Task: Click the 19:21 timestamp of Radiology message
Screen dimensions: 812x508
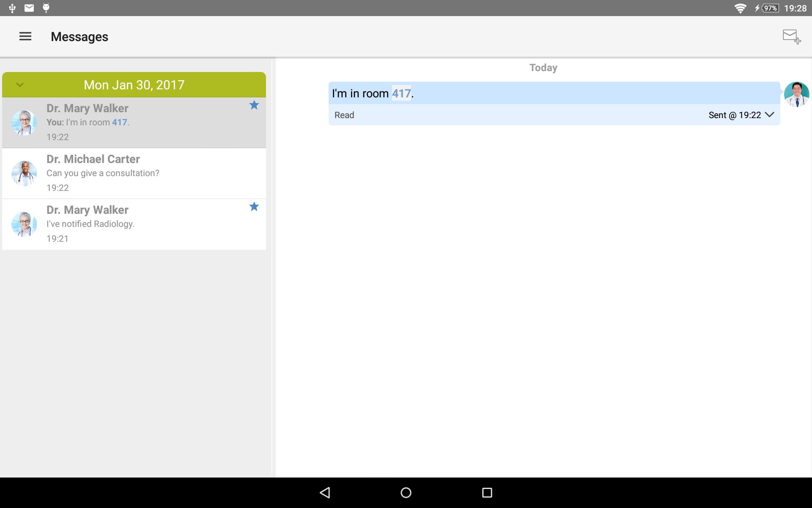Action: click(x=58, y=239)
